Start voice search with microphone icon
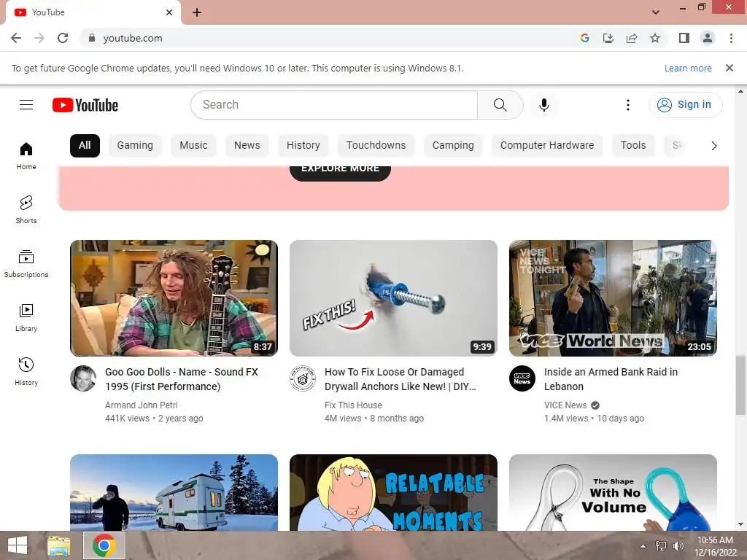Viewport: 747px width, 560px height. click(x=543, y=105)
